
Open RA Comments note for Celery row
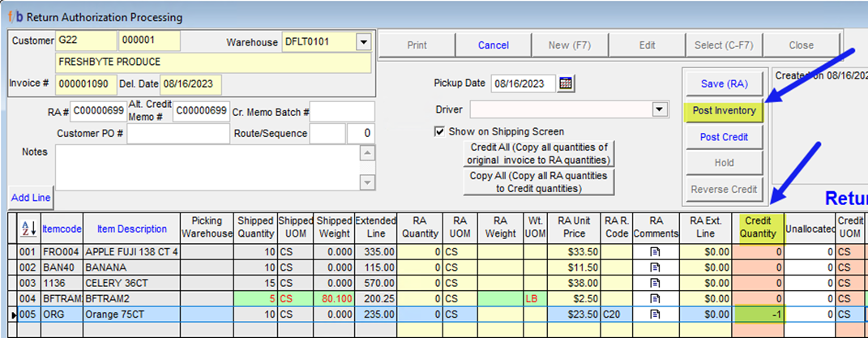[656, 282]
